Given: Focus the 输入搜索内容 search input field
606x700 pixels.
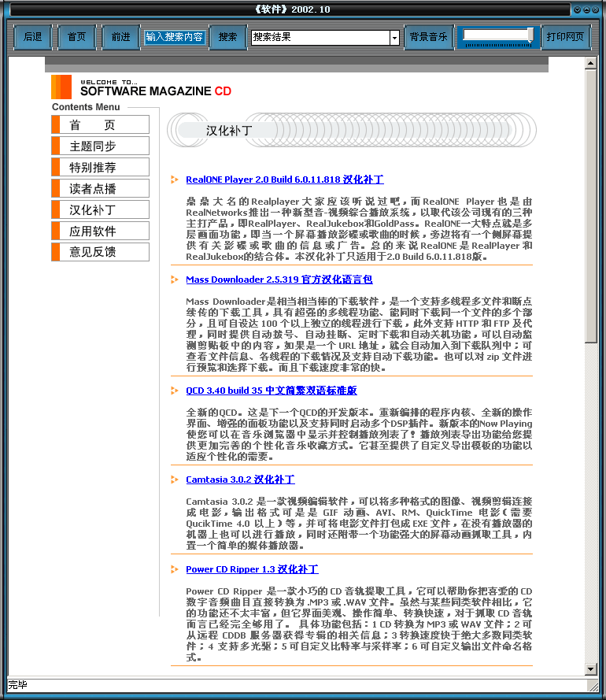Looking at the screenshot, I should click(175, 37).
